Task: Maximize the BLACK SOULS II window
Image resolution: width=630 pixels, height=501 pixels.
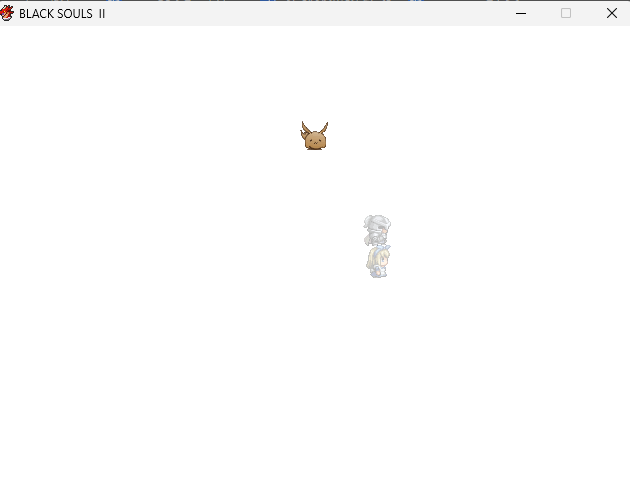Action: coord(566,13)
